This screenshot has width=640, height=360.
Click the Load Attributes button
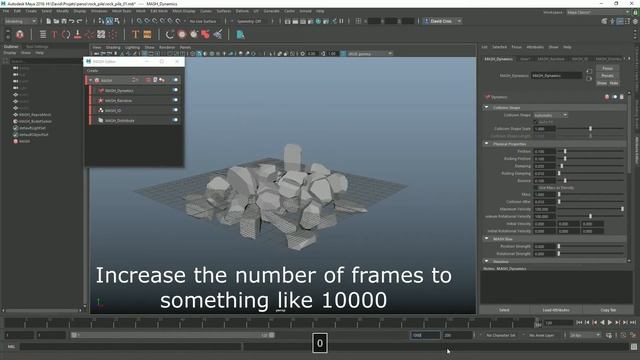556,310
